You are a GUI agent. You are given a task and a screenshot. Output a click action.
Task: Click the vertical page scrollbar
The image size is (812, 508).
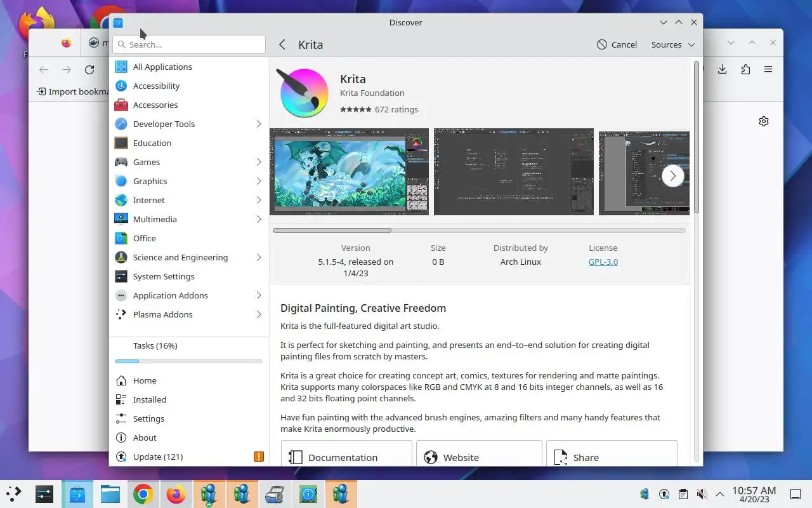(x=697, y=137)
